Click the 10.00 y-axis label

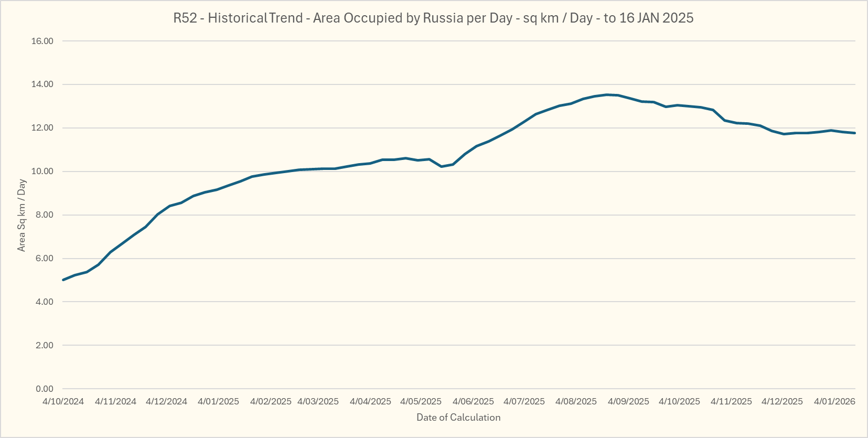click(42, 172)
